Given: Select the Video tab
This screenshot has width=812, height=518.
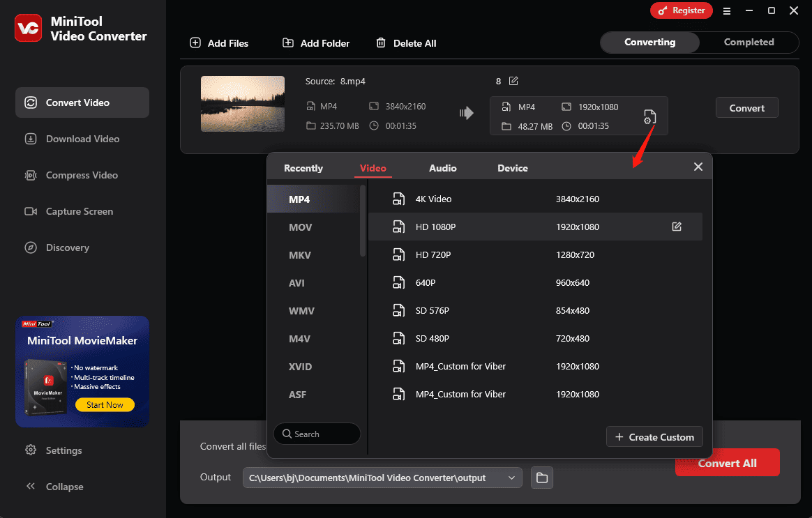Looking at the screenshot, I should pos(373,168).
